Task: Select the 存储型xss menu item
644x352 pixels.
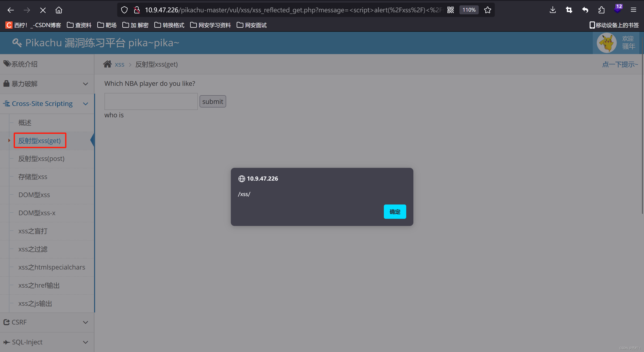Action: 33,177
